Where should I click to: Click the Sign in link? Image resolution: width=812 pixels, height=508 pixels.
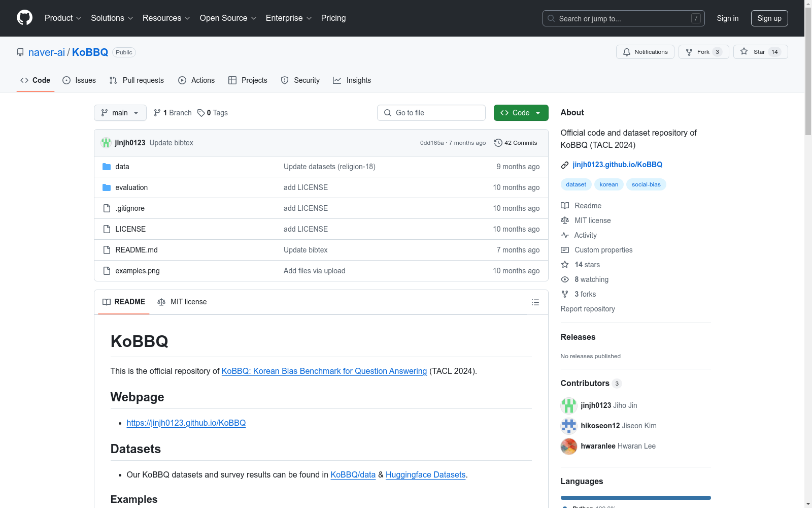click(727, 18)
